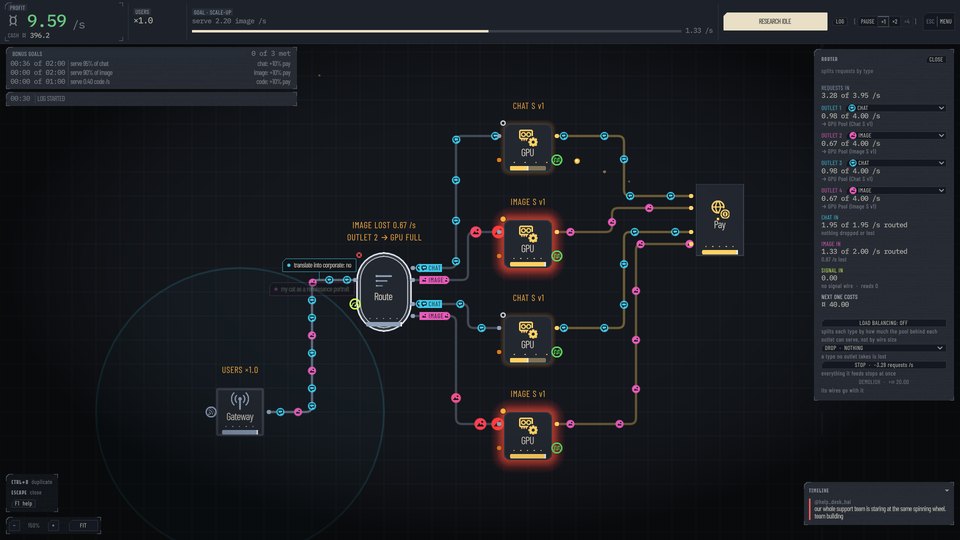Image resolution: width=960 pixels, height=540 pixels.
Task: Click the chat icon in Outlet 1 row
Action: pyautogui.click(x=852, y=108)
